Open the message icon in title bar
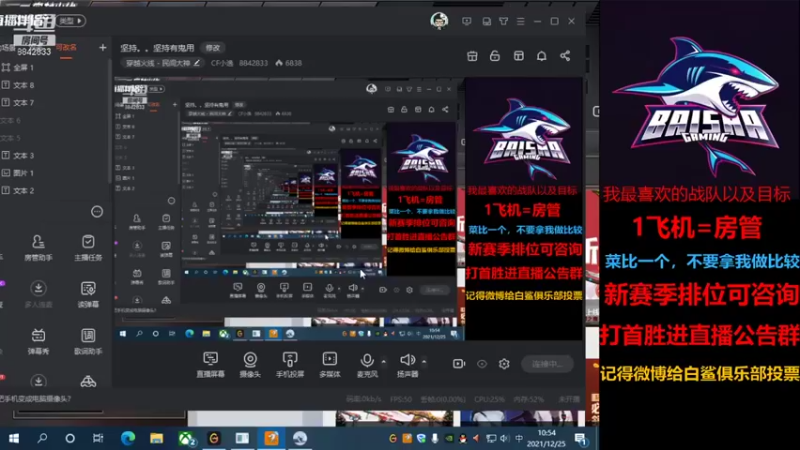The width and height of the screenshot is (800, 450). 466,21
